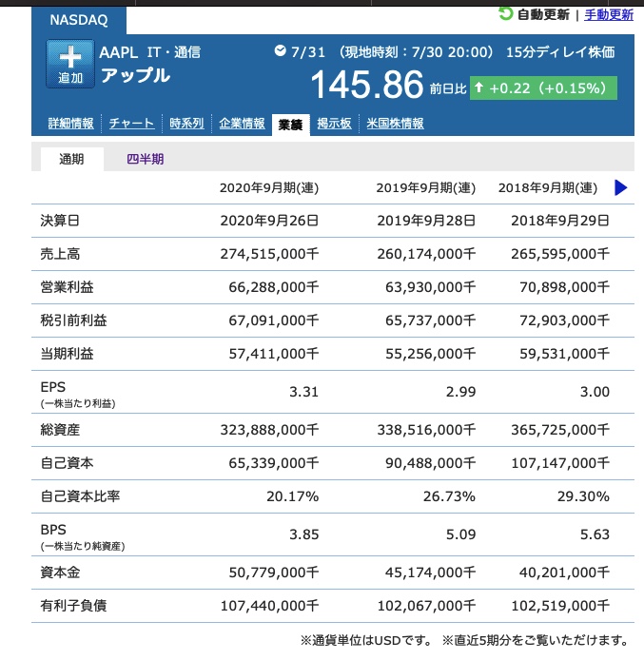
Task: Click the 29.30% equity ratio value
Action: click(x=583, y=496)
